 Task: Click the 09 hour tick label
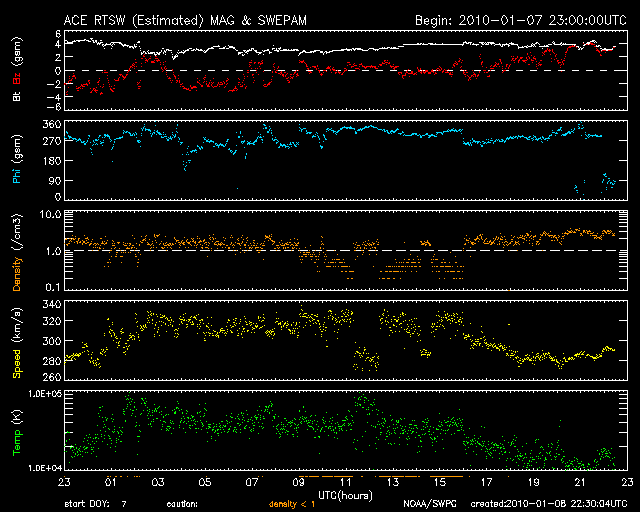(299, 483)
